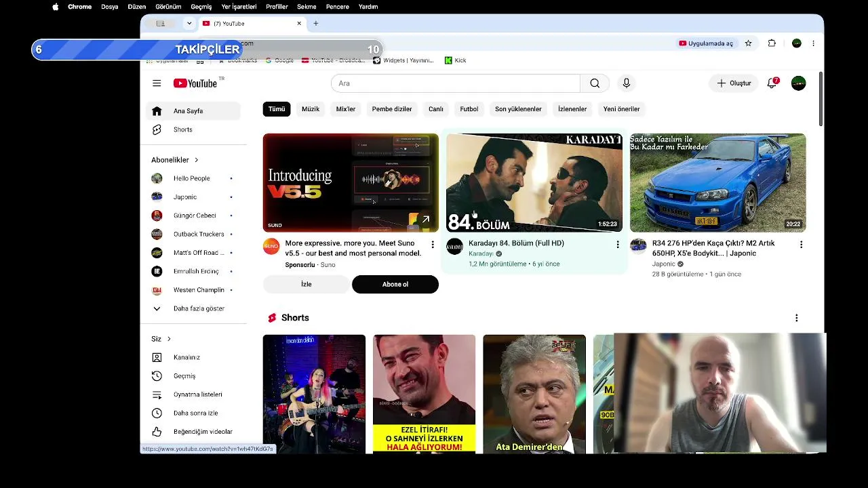This screenshot has height=488, width=868.
Task: Open the Yer İşaretleri menu
Action: click(x=239, y=7)
